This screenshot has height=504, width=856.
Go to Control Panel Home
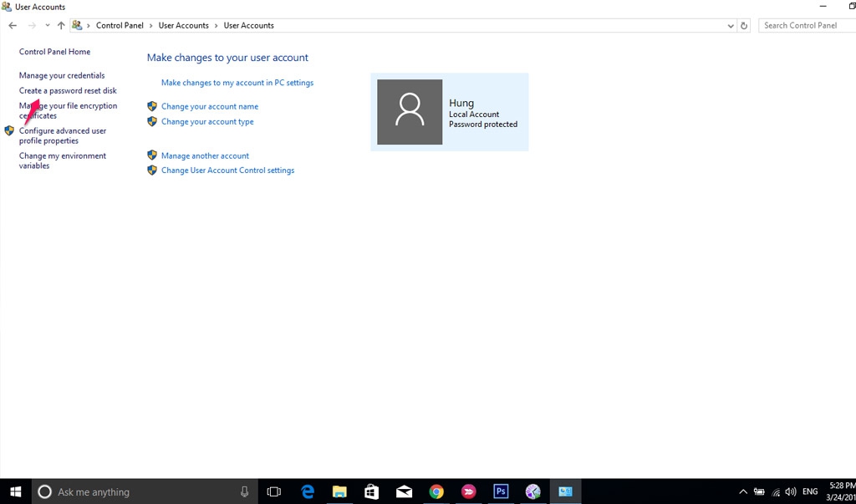(x=54, y=52)
